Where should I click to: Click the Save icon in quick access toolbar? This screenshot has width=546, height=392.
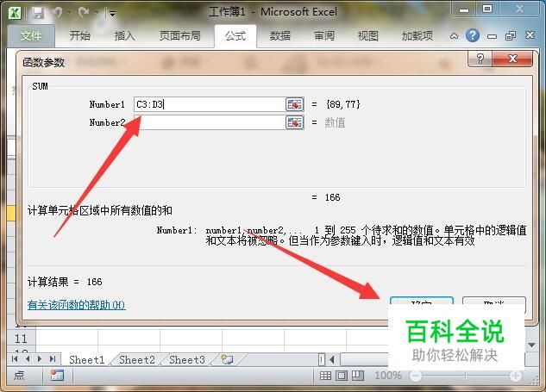(x=38, y=13)
